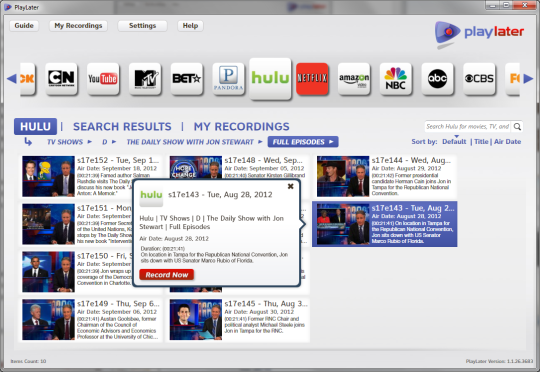
Task: Select episode s17e149 thumbnail
Action: tap(48, 320)
